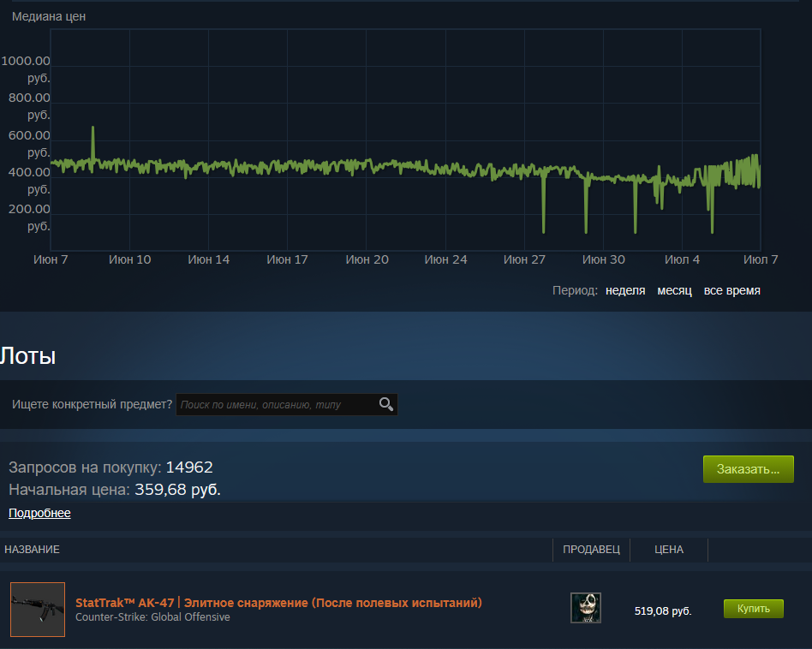Click the Июн 27 axis label
This screenshot has width=812, height=649.
[x=524, y=259]
